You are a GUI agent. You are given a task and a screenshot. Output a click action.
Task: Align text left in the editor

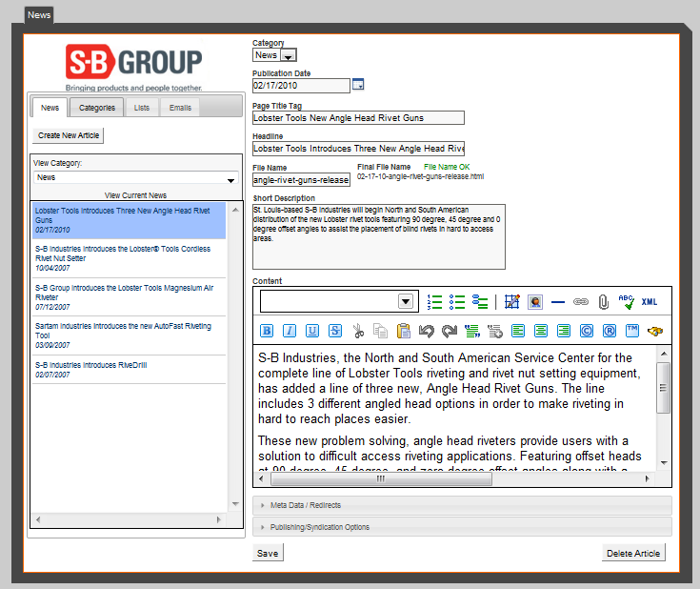coord(518,331)
